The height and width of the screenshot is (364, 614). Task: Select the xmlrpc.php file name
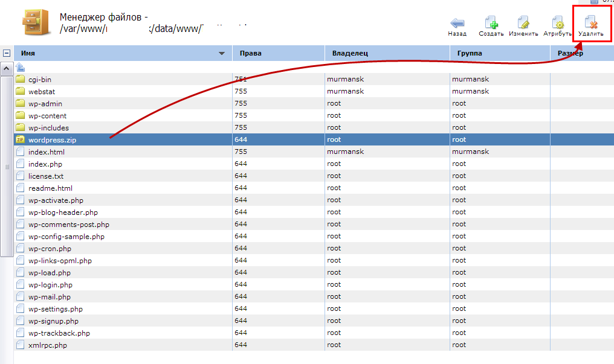(x=47, y=346)
